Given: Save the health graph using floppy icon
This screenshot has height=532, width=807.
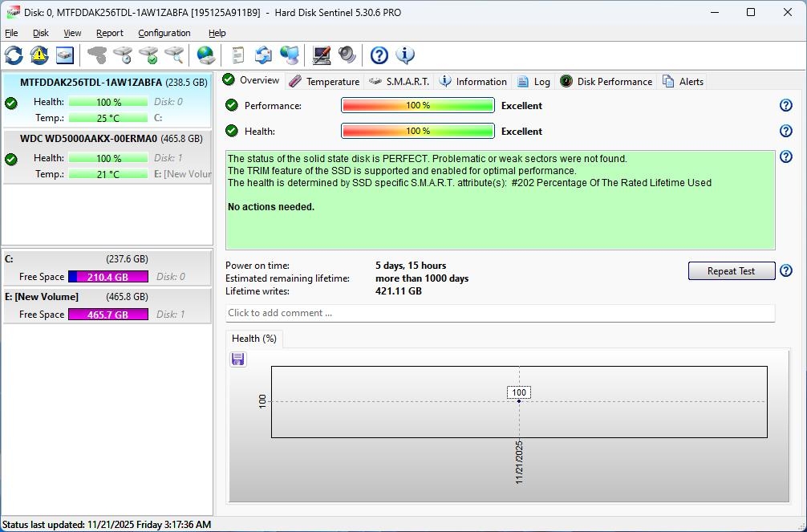Looking at the screenshot, I should click(x=237, y=359).
